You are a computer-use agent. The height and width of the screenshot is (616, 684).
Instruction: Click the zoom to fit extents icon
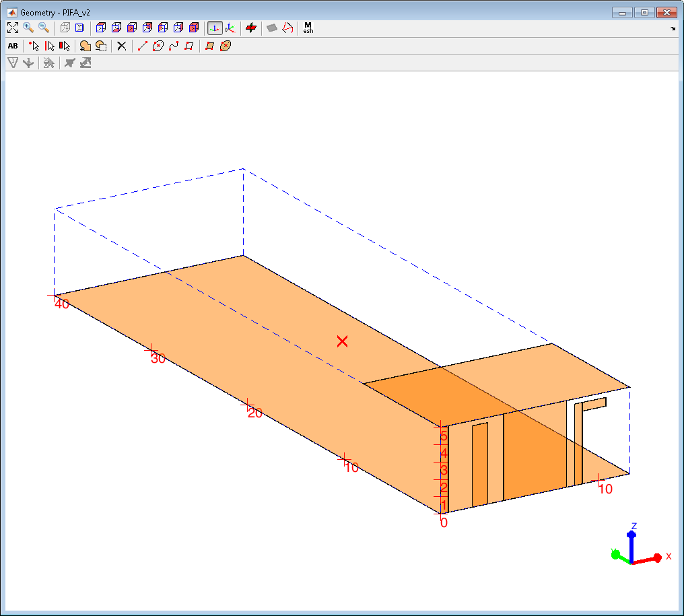12,28
